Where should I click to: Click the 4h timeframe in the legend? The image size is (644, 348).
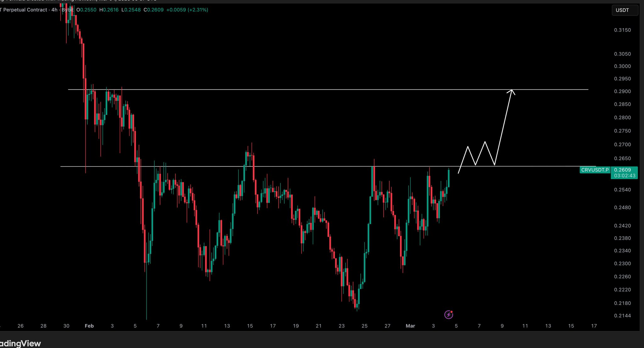coord(54,10)
